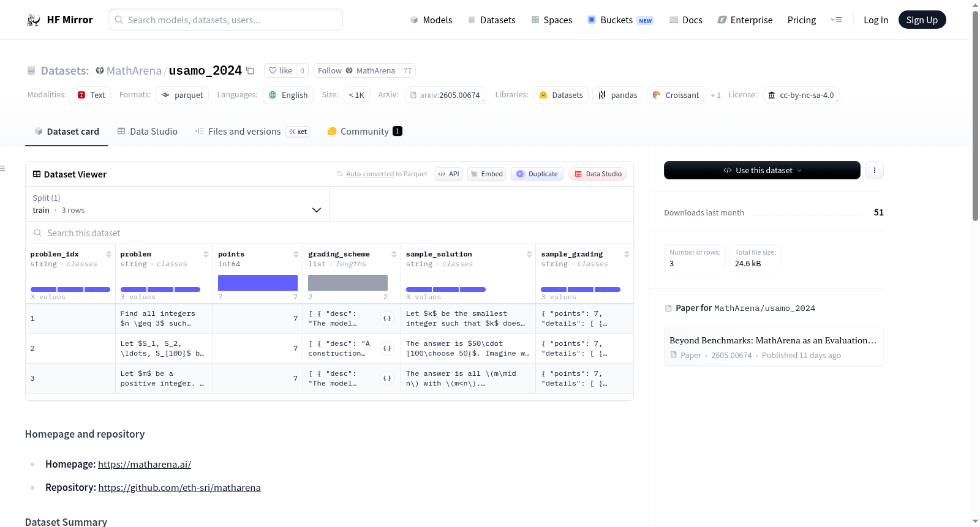Click the Data Studio button in the viewer
Screen dimensions: 980x527
coord(598,174)
